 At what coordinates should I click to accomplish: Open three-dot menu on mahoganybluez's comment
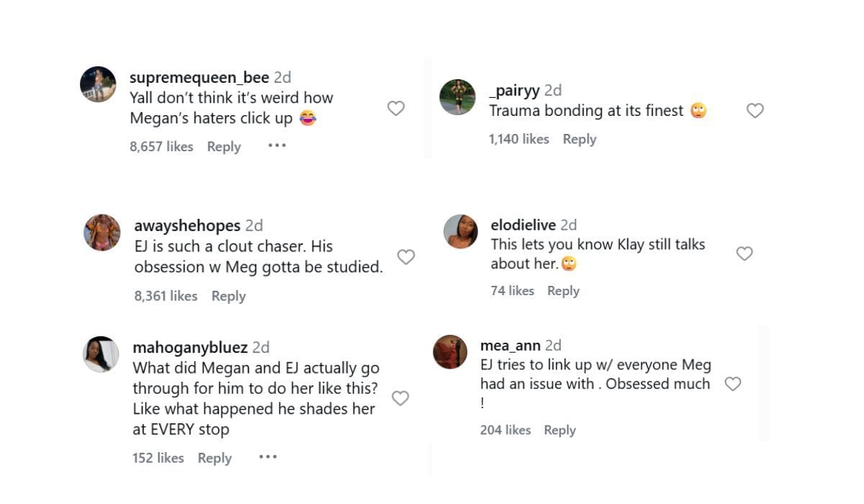coord(268,457)
